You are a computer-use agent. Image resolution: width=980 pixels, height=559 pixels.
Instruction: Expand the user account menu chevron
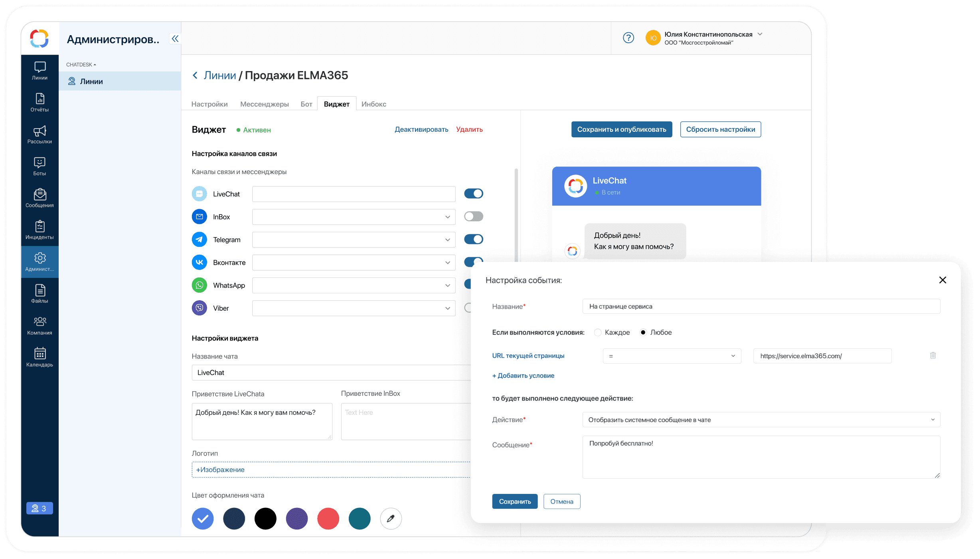pyautogui.click(x=760, y=34)
